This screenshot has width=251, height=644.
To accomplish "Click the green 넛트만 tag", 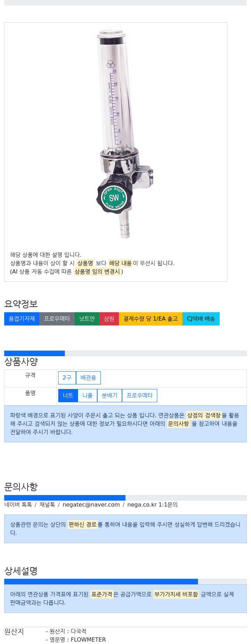I will (87, 319).
